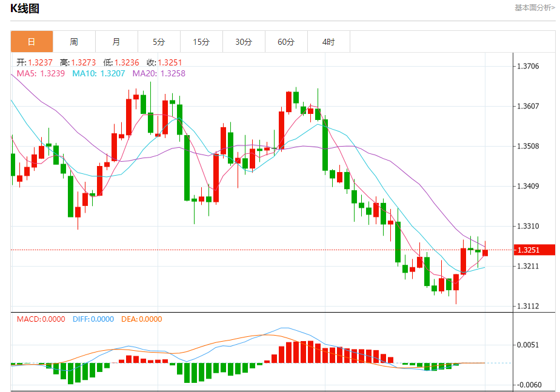Image resolution: width=560 pixels, height=392 pixels.
Task: Click the red 1.3251 current price label
Action: 535,250
